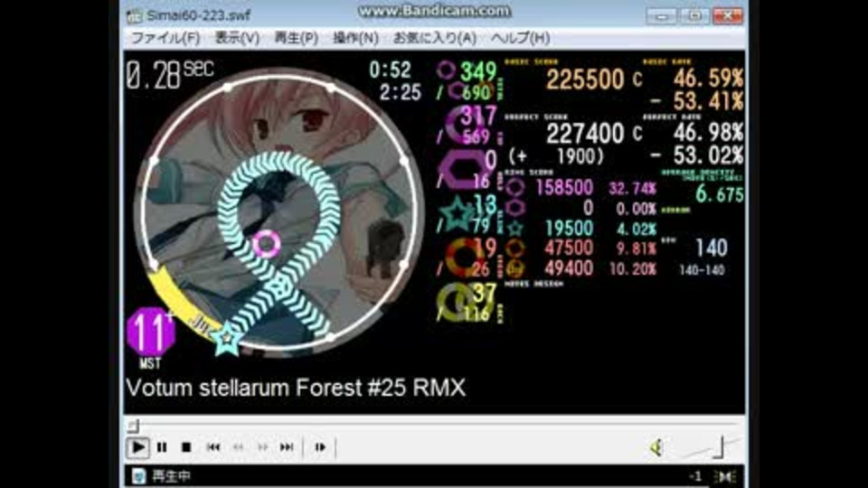The width and height of the screenshot is (868, 488).
Task: Open the ファイル(F) menu
Action: [x=165, y=38]
